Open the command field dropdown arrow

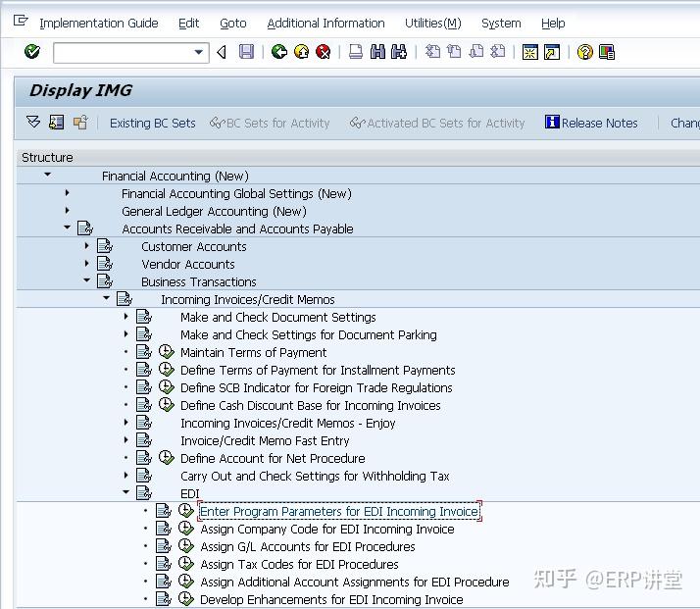point(200,52)
